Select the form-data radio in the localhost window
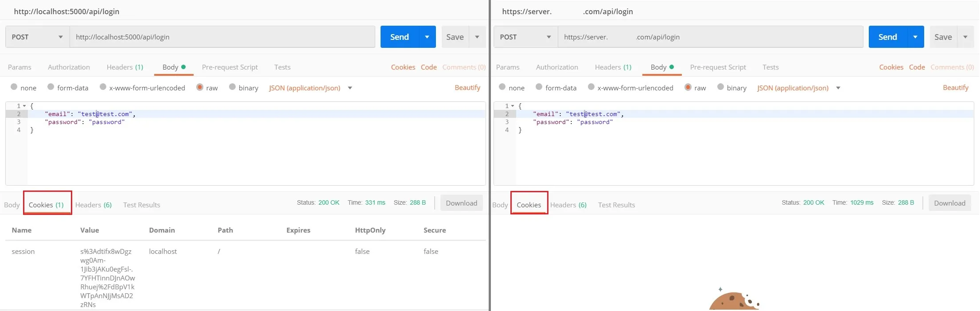 51,87
